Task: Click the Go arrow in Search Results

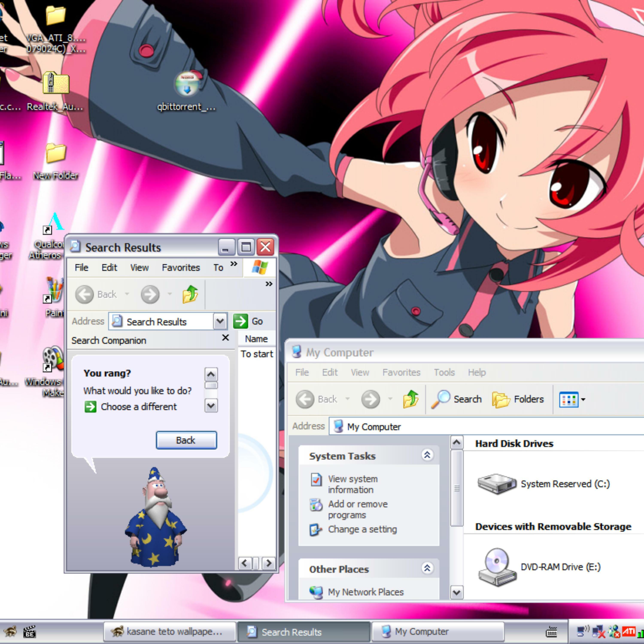Action: [x=240, y=321]
